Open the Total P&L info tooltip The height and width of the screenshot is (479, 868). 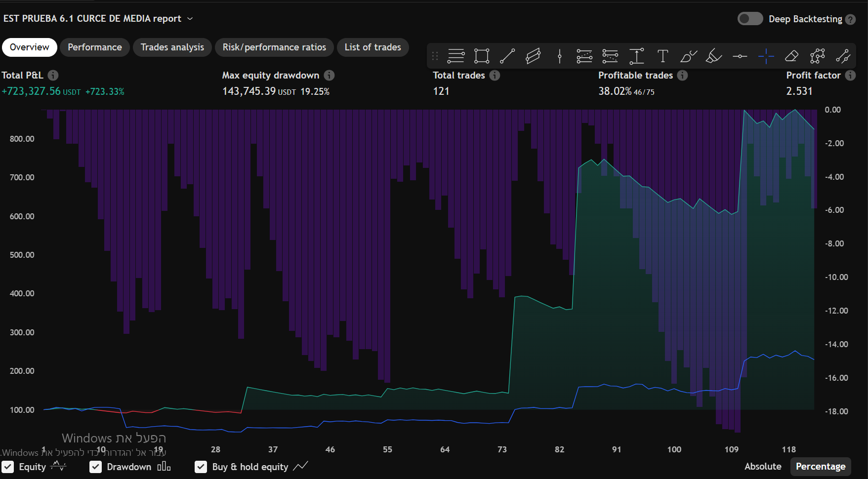click(53, 75)
